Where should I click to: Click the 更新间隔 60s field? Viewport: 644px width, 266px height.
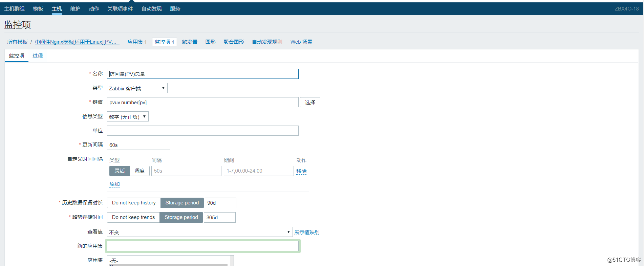click(138, 145)
